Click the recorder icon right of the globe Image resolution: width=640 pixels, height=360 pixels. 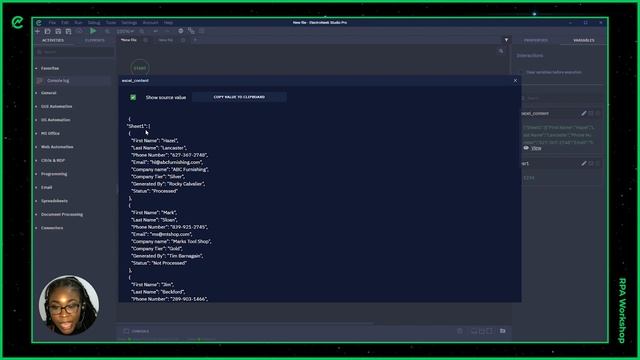191,31
